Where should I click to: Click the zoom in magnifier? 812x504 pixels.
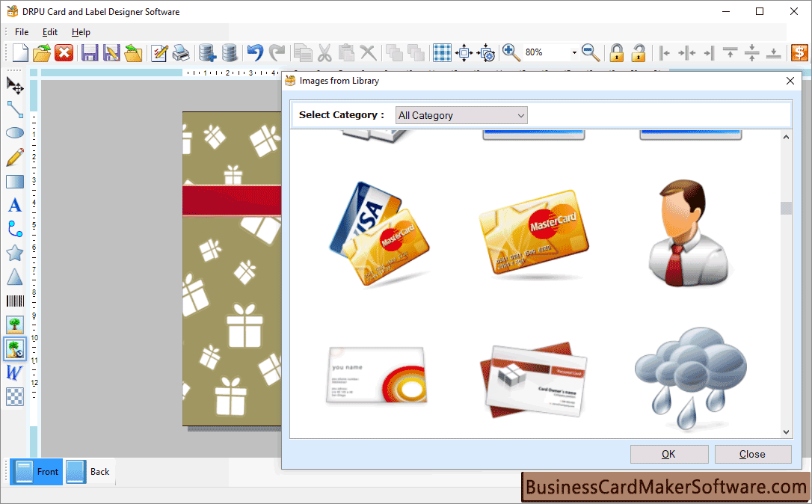(511, 53)
